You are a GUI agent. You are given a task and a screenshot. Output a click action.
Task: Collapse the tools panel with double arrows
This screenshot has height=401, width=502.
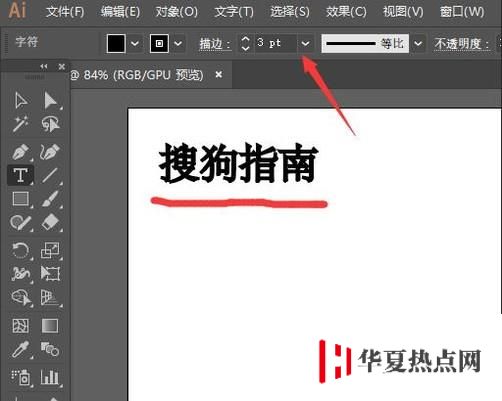click(x=44, y=66)
